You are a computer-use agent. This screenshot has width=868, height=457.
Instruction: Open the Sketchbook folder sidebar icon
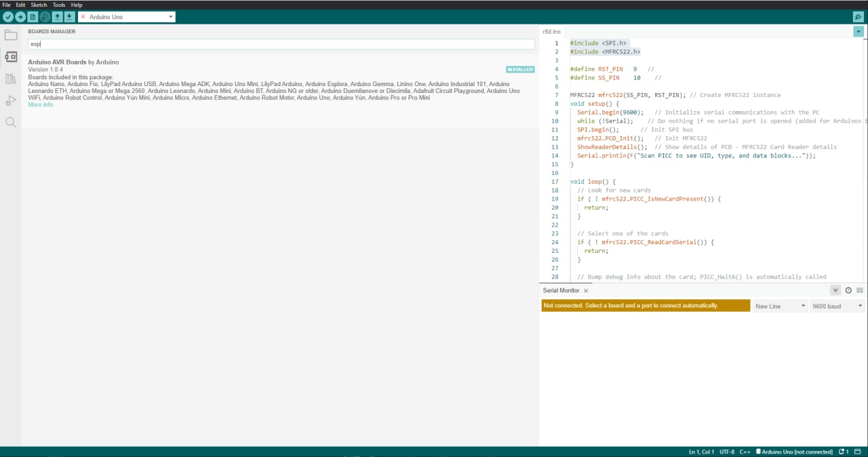pos(11,35)
